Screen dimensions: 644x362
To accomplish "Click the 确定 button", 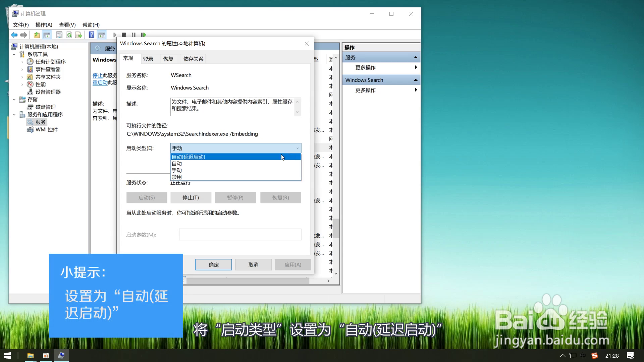I will click(x=213, y=265).
